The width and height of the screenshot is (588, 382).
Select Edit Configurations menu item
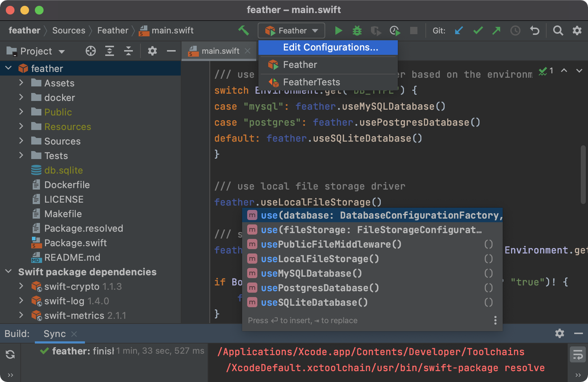(330, 48)
